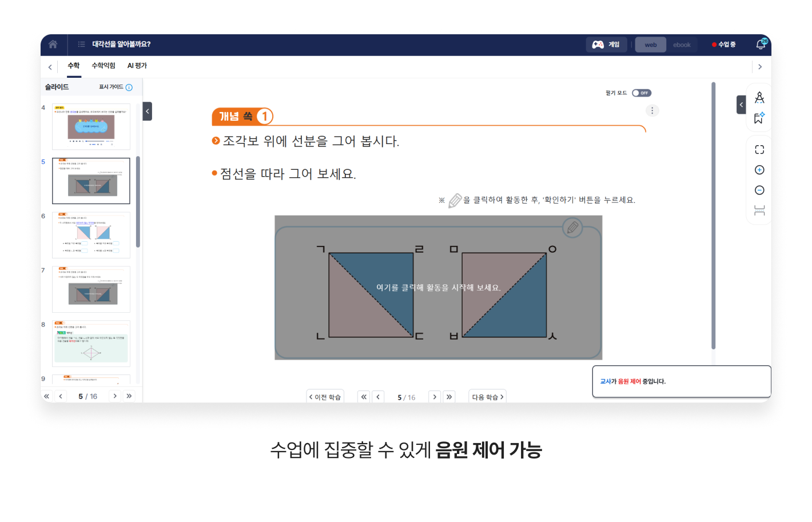Select slide 4 thumbnail
This screenshot has width=812, height=522.
(91, 126)
